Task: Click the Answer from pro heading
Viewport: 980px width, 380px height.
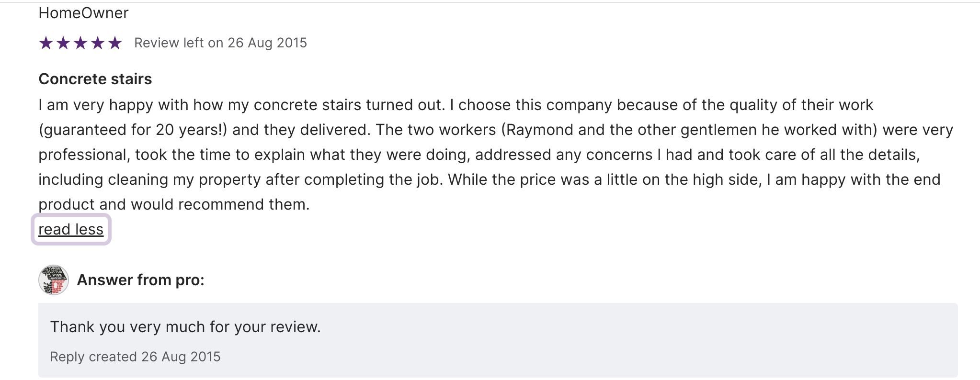Action: pos(140,280)
